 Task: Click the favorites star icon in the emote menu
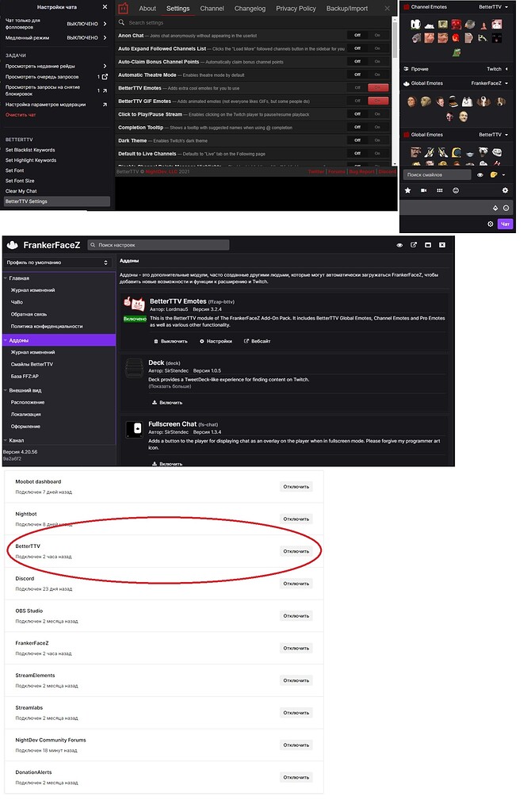[408, 190]
